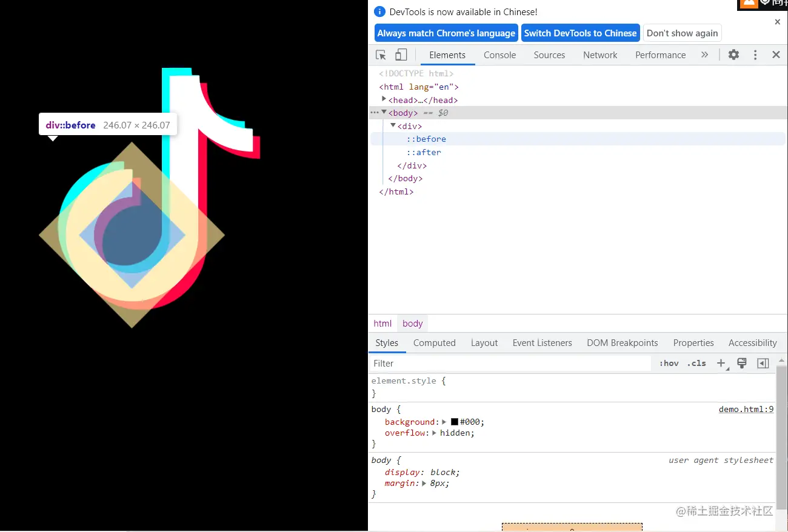Open the Performance tab
The height and width of the screenshot is (532, 788).
660,55
